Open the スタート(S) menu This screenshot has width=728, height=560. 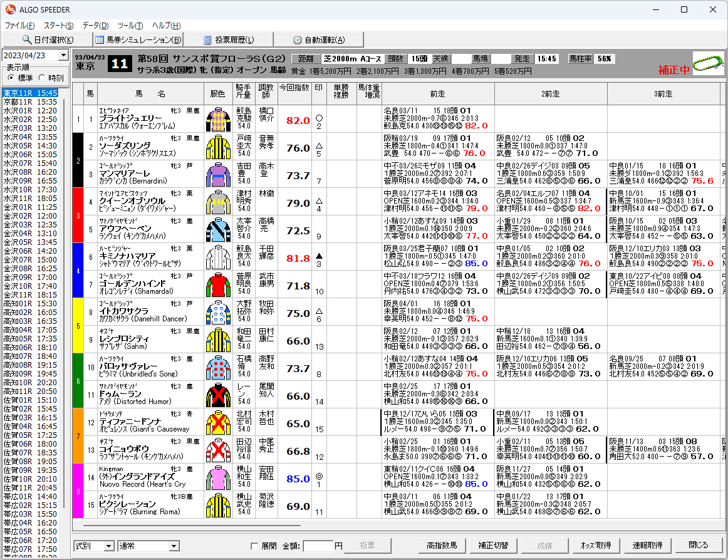tap(58, 26)
